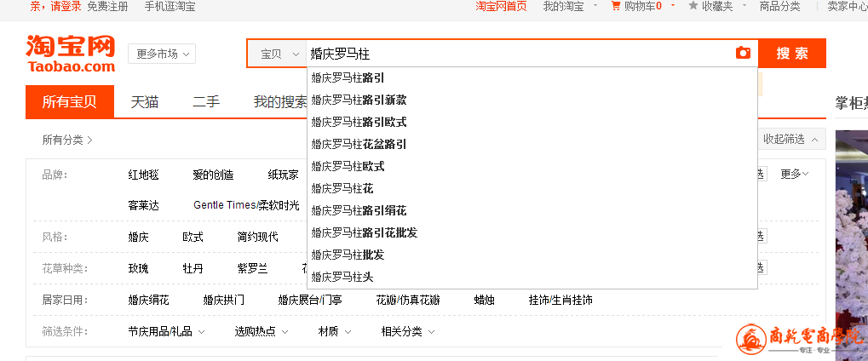This screenshot has height=361, width=868.
Task: Open the 材质 filter dropdown
Action: 333,331
